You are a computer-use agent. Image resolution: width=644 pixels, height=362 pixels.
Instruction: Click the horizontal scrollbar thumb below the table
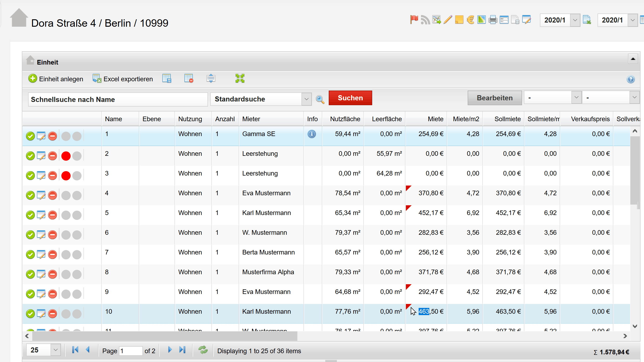[165, 336]
